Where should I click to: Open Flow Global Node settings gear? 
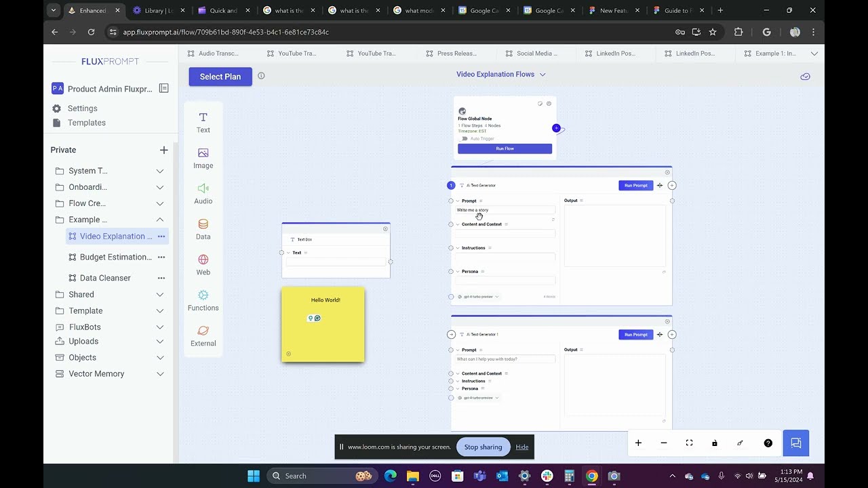[549, 104]
